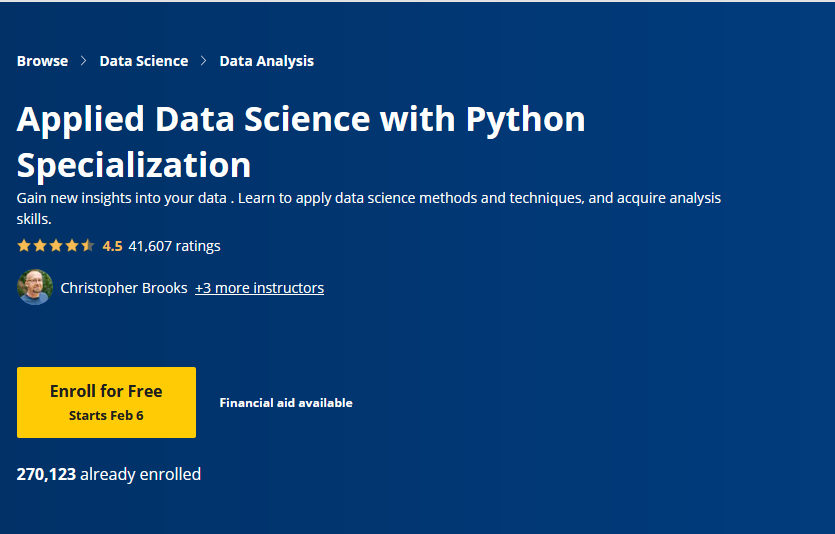Viewport: 835px width, 534px height.
Task: Go to the Data Analysis breadcrumb
Action: (266, 61)
